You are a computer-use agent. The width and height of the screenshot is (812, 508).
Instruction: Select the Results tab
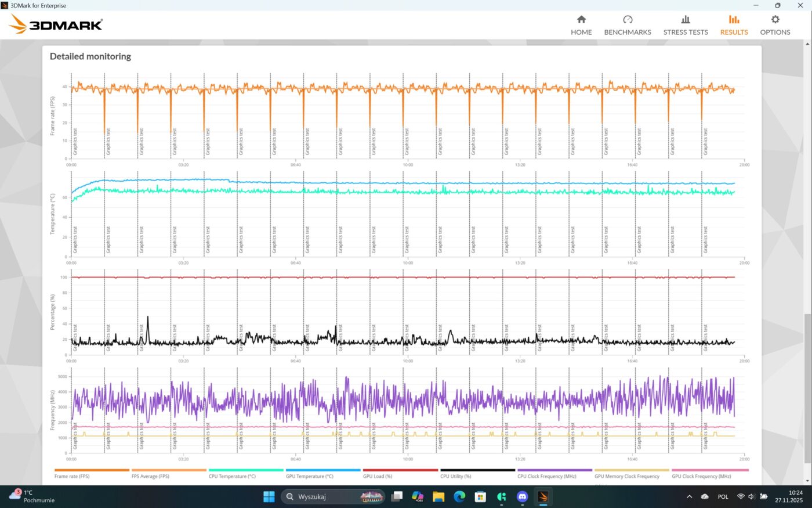click(x=734, y=26)
